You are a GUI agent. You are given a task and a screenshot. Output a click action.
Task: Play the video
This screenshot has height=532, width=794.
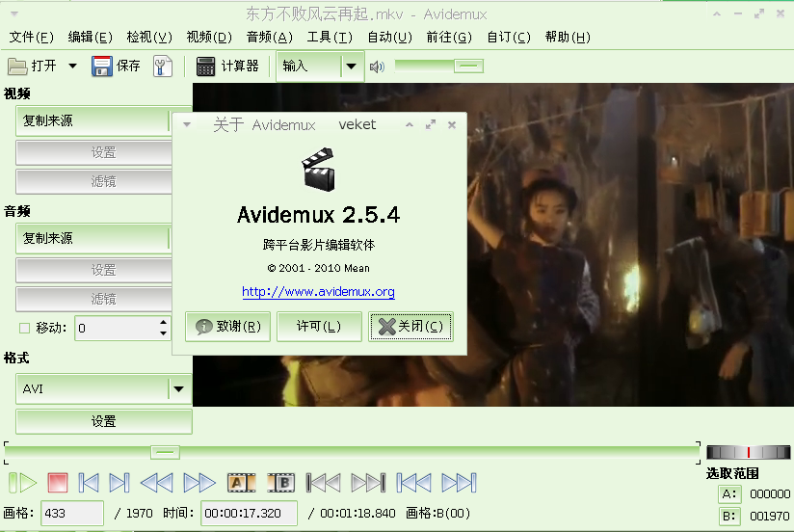click(23, 483)
